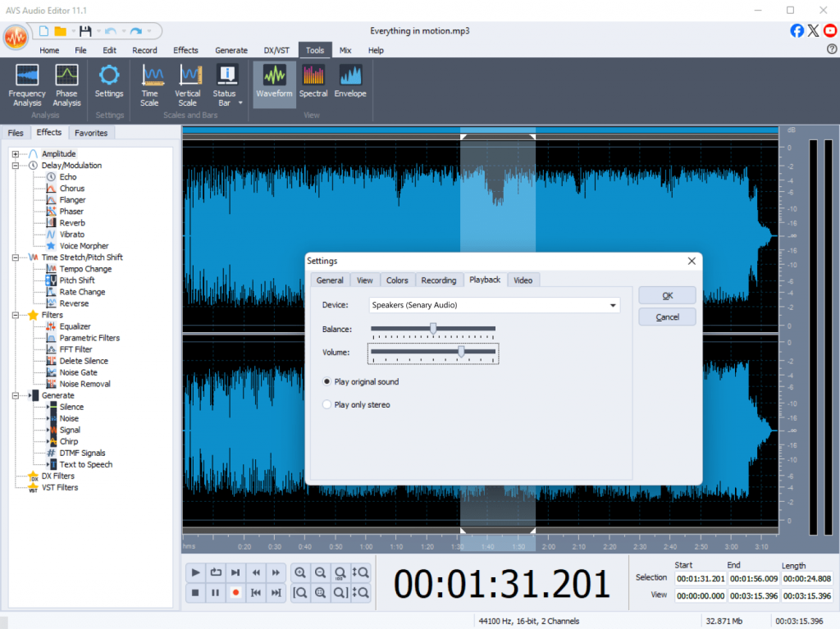Collapse the Filters tree node
The height and width of the screenshot is (629, 840).
[16, 315]
